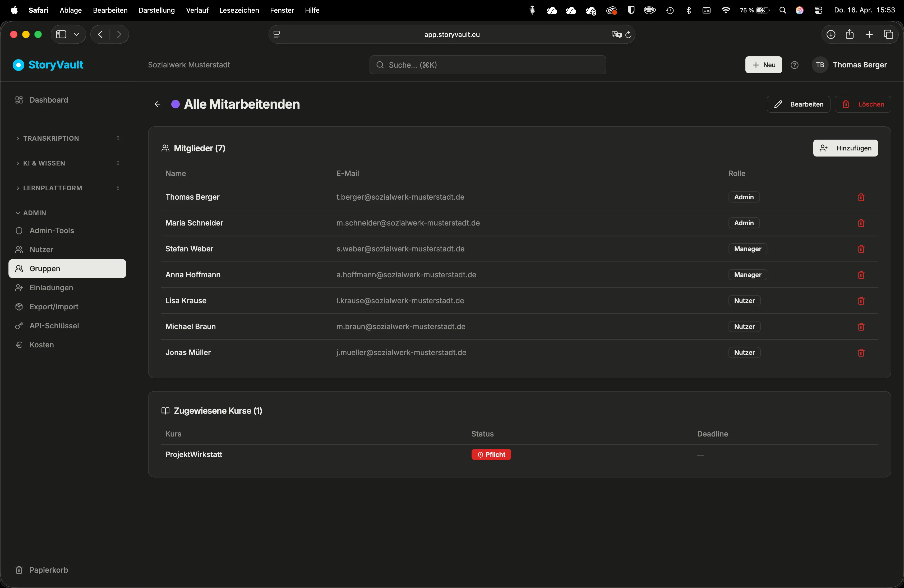Screen dimensions: 904x588
Task: Delete Thomas Berger from the group
Action: (x=861, y=197)
